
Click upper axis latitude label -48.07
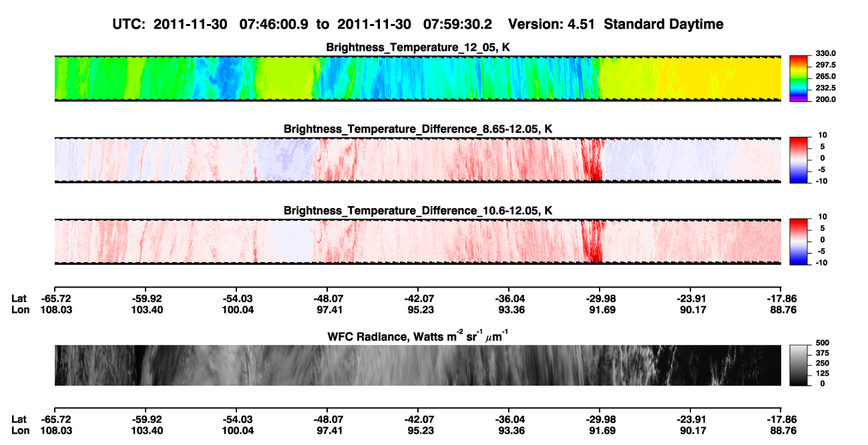coord(327,299)
